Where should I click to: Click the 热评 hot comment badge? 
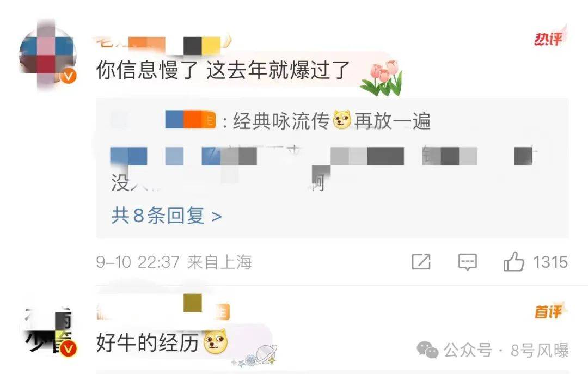pyautogui.click(x=550, y=37)
